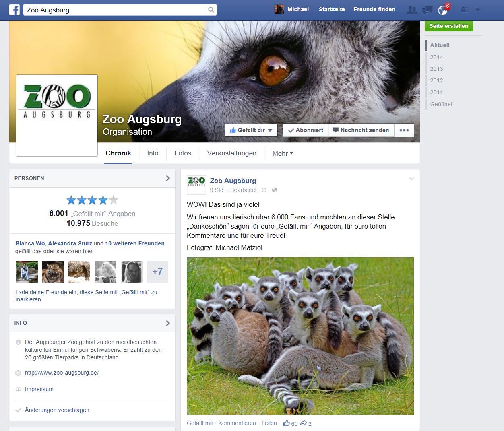Open the account menu arrow in top bar
Screen dimensions: 504x431
tap(478, 10)
